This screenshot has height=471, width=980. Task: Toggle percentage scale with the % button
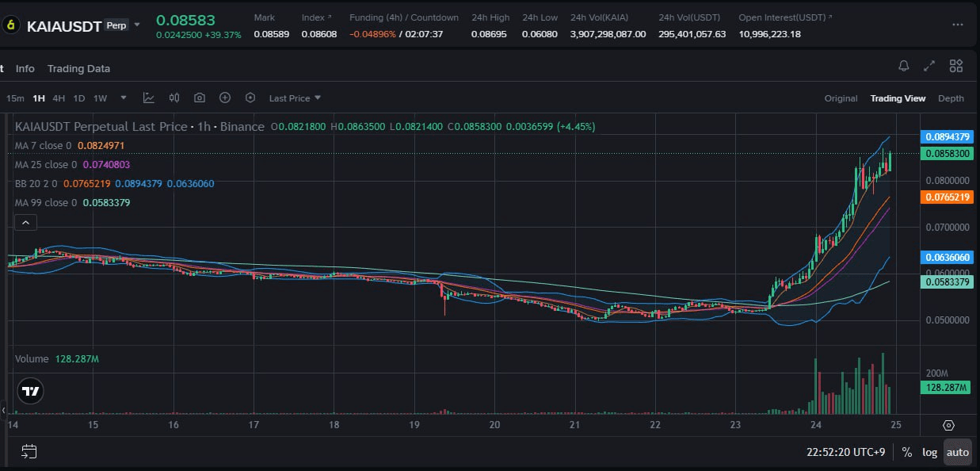(906, 452)
